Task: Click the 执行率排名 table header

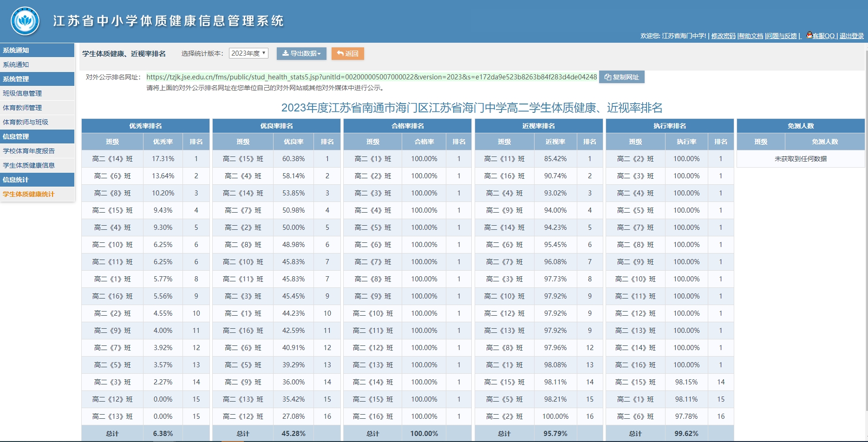Action: coord(670,126)
